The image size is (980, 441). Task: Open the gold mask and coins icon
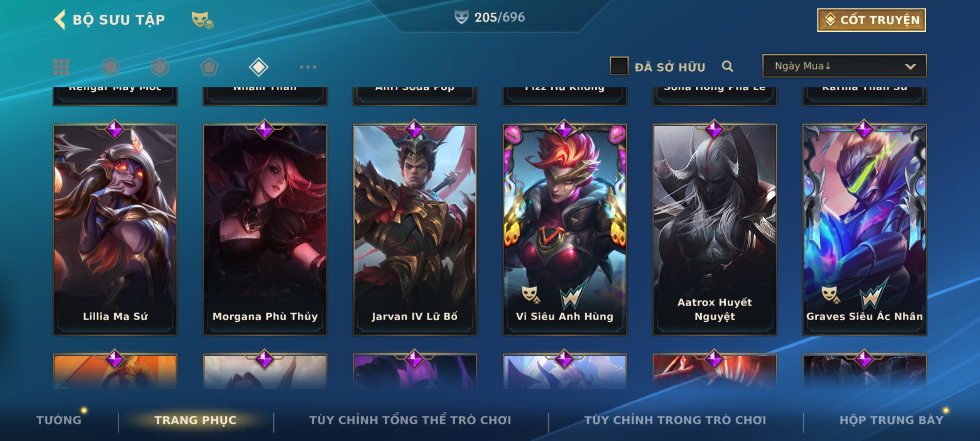203,20
